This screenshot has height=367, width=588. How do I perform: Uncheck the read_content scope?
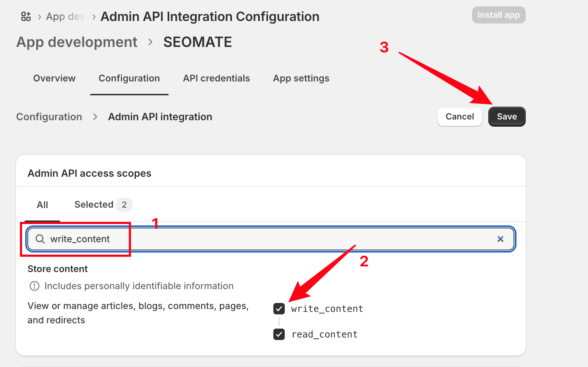(279, 334)
